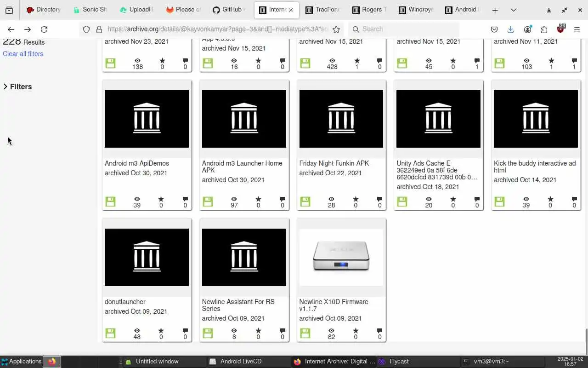This screenshot has height=368, width=588.
Task: Switch to Android LiveCD taskbar window
Action: coord(248,362)
